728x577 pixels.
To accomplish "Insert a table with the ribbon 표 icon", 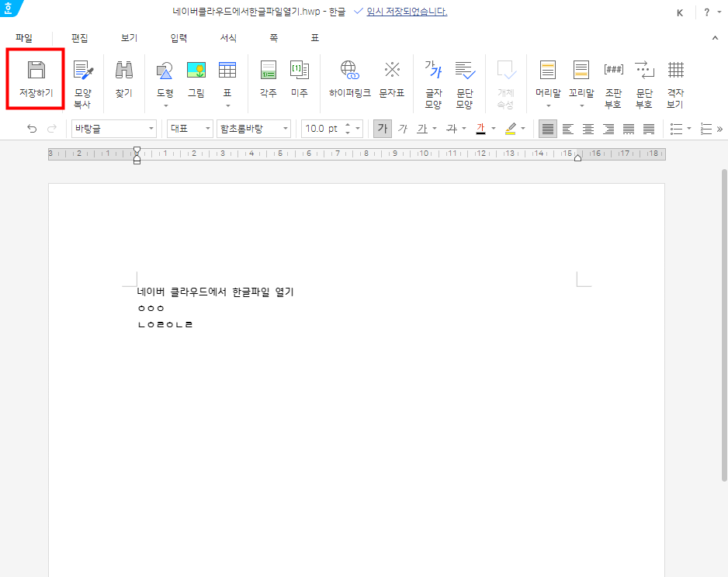I will click(x=227, y=70).
